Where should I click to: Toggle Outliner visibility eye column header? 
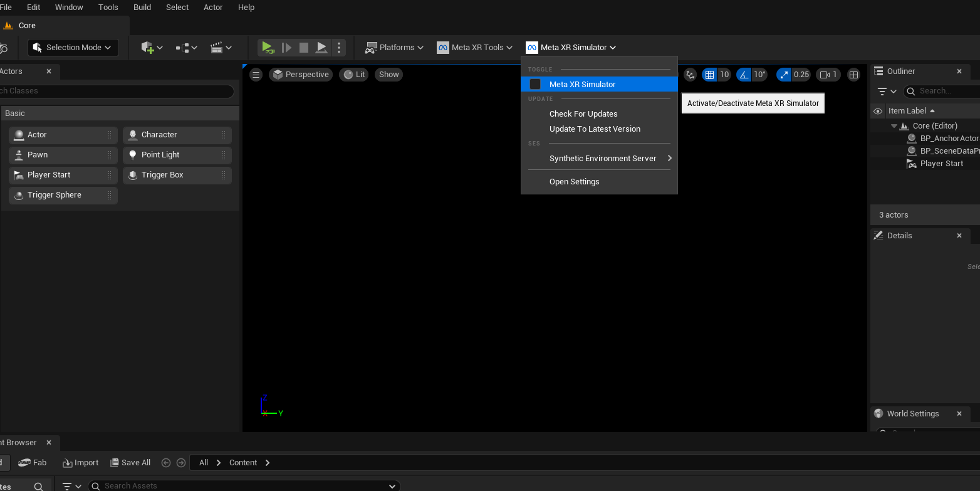tap(877, 111)
